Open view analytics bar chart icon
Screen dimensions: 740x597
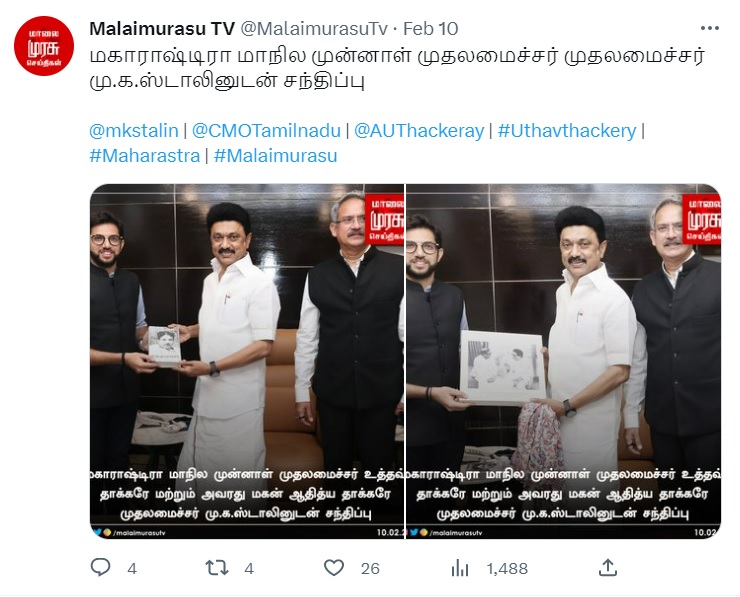point(460,568)
